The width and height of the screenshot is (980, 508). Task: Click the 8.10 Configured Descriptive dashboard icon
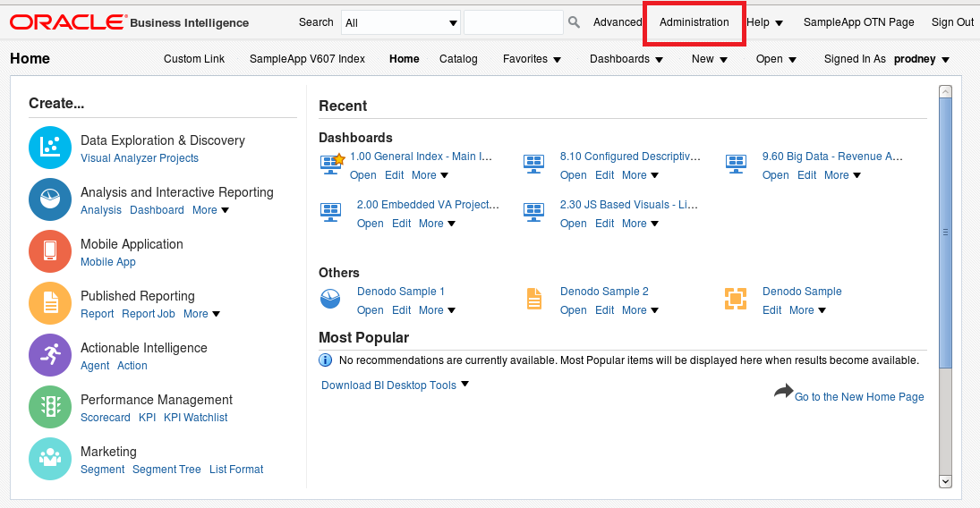point(533,164)
